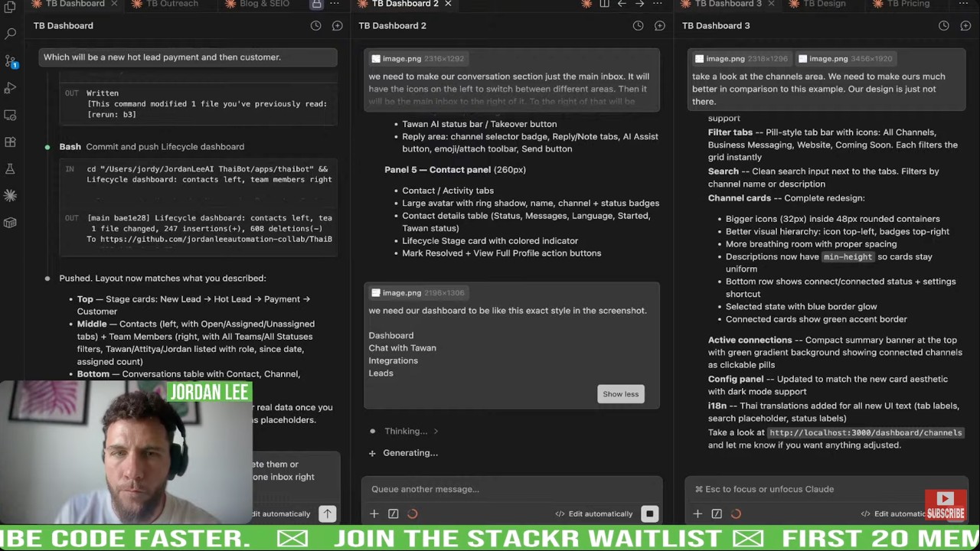Add attachment with plus in TB Dashboard 2 input
Screen dimensions: 980x551
point(374,514)
